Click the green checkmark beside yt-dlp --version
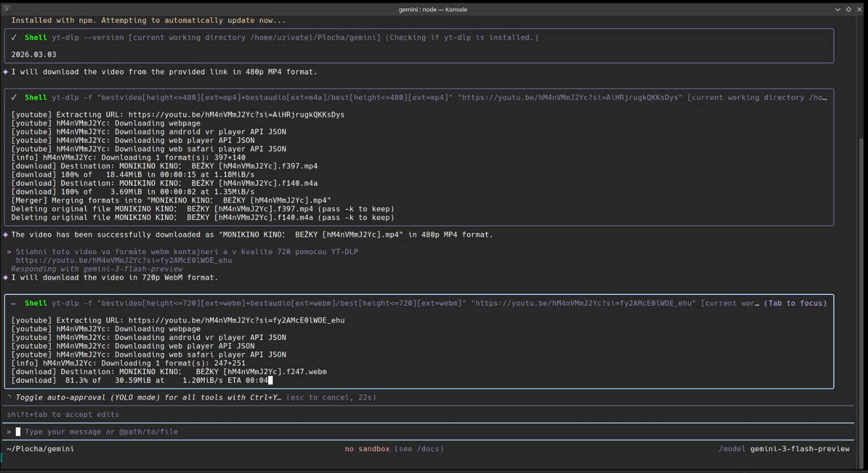Image resolution: width=868 pixels, height=473 pixels. (x=14, y=37)
